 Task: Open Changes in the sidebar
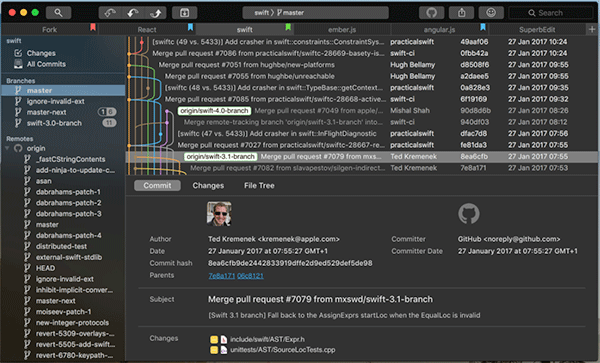(41, 53)
